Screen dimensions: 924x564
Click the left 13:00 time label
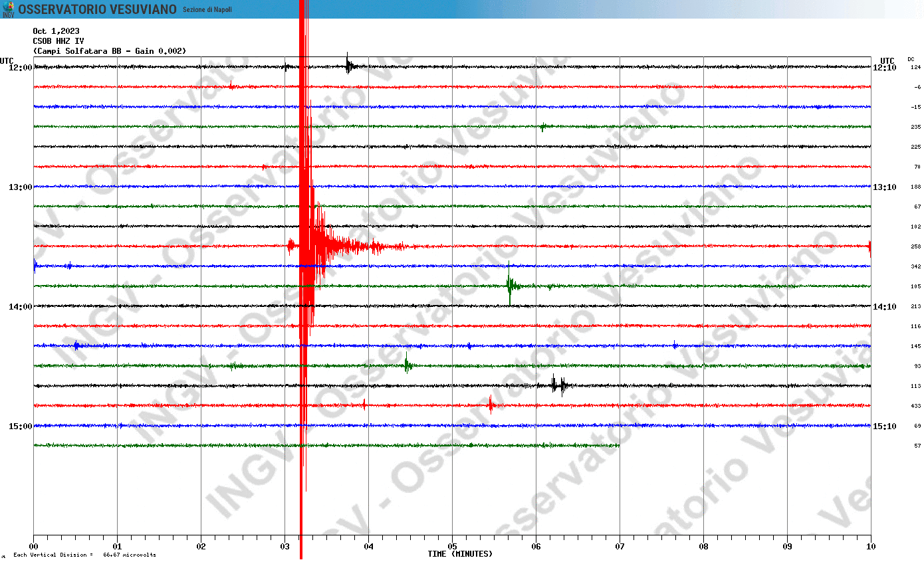[20, 187]
